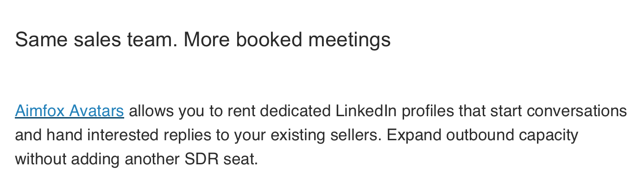Click the heading 'Same sales team. More booked meetings'
Viewport: 644px width, 187px height.
tap(203, 40)
